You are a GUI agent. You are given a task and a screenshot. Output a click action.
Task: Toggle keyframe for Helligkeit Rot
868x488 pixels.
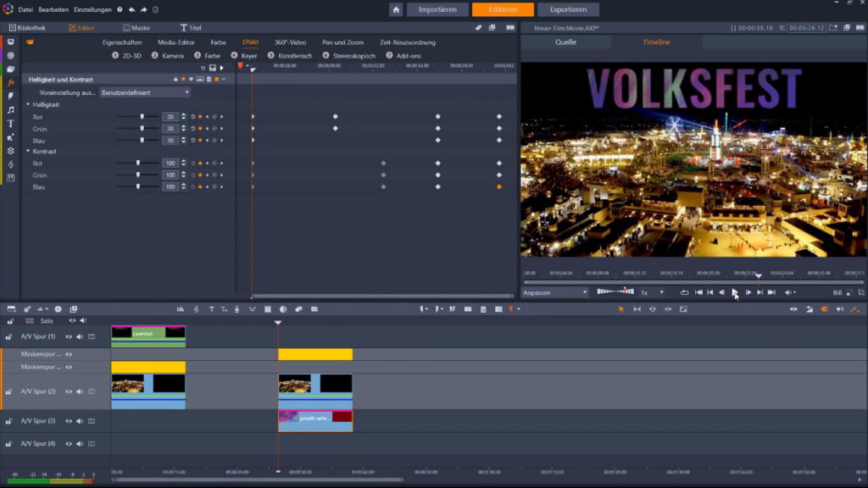tap(200, 117)
